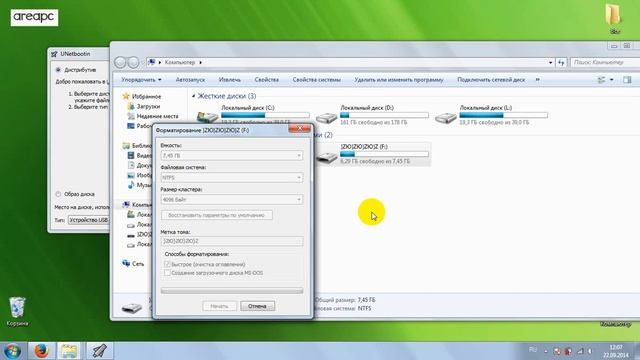Click Map network drive in toolbar
This screenshot has width=640, height=360.
click(491, 80)
